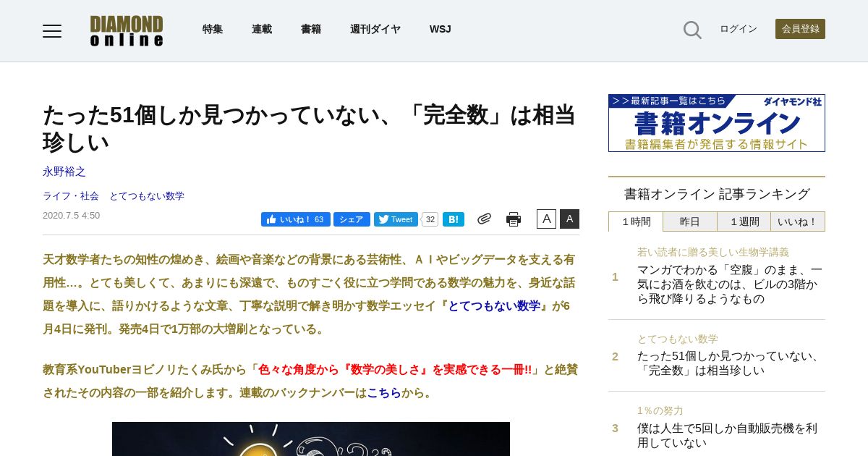Image resolution: width=868 pixels, height=456 pixels.
Task: Open the とてつもない数学 series link
Action: 147,196
